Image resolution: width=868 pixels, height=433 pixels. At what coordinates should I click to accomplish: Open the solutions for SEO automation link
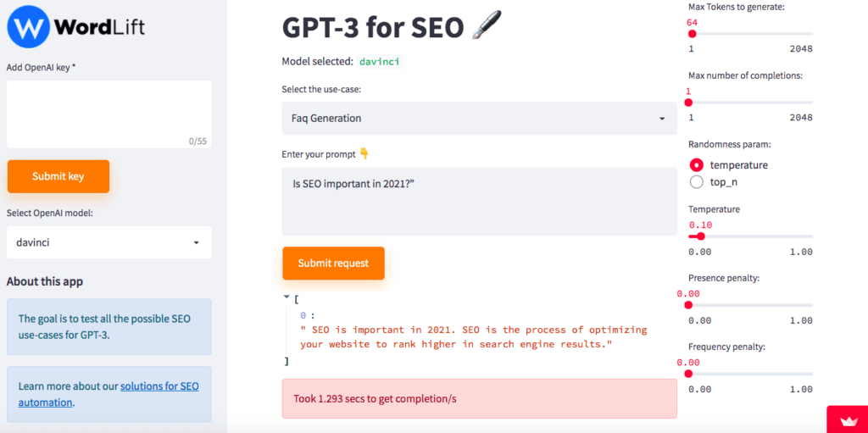pos(108,394)
